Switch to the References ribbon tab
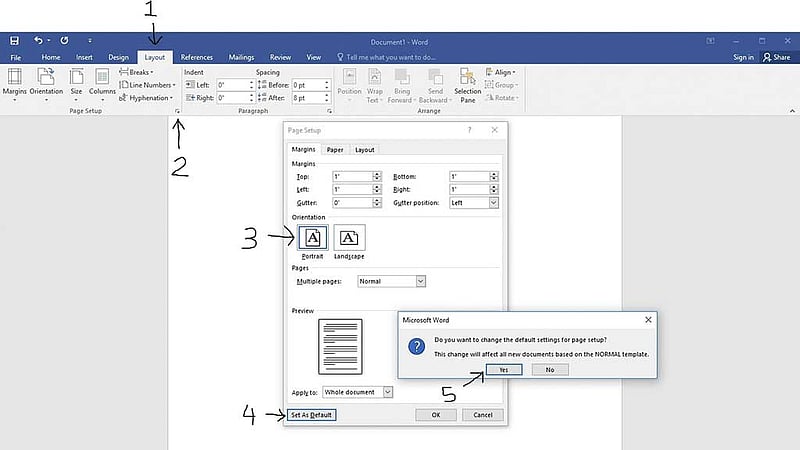The height and width of the screenshot is (450, 800). click(196, 57)
